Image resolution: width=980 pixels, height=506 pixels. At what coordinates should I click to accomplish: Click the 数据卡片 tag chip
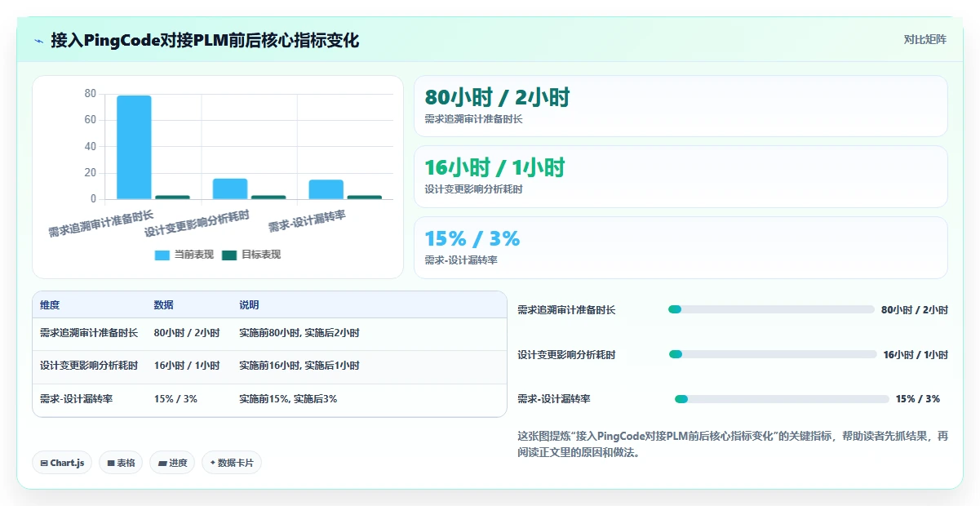[232, 463]
